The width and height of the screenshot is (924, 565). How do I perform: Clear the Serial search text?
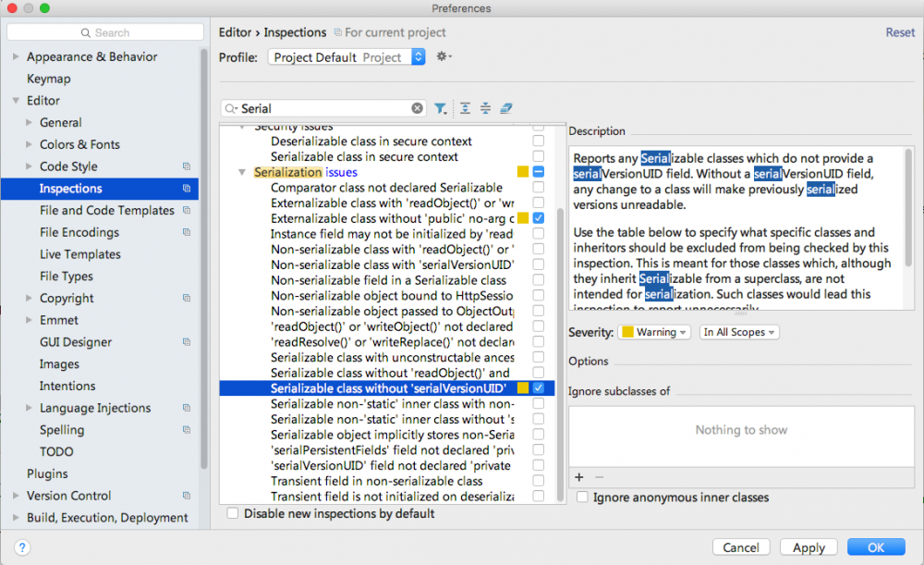(x=418, y=108)
